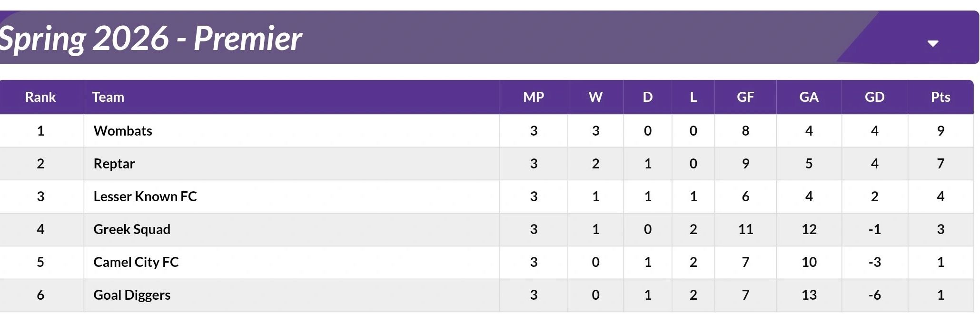Click the Team column header
The width and height of the screenshot is (980, 314).
point(108,97)
